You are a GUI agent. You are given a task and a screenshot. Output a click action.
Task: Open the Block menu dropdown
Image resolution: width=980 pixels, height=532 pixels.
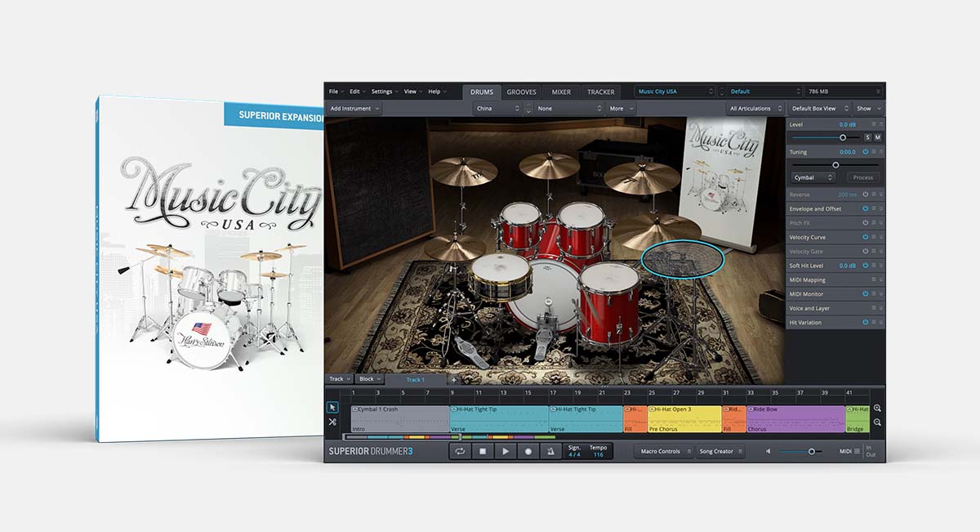369,379
